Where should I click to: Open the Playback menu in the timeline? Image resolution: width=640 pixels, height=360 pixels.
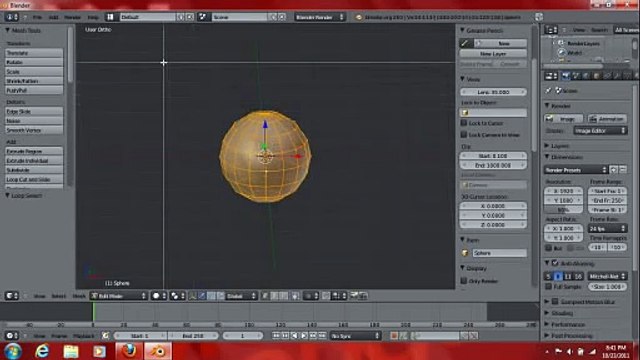point(83,336)
